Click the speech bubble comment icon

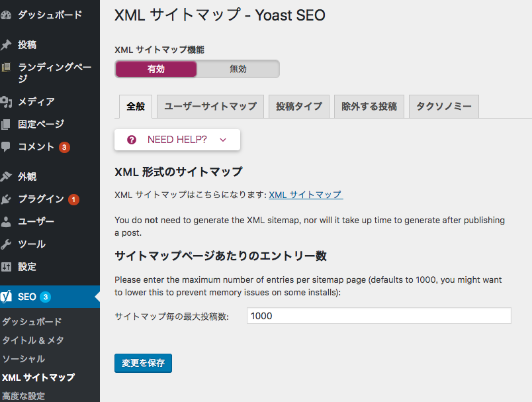click(x=6, y=146)
